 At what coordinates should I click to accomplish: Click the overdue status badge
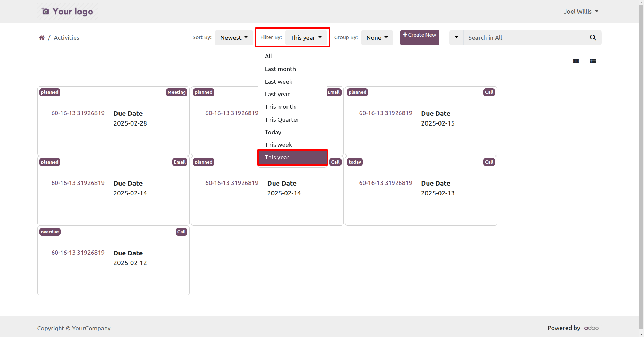click(50, 232)
